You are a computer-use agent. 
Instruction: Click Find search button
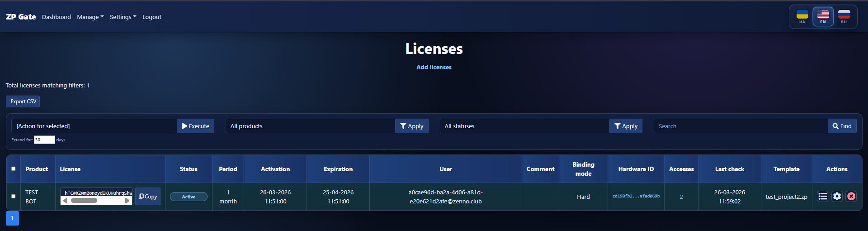click(842, 126)
